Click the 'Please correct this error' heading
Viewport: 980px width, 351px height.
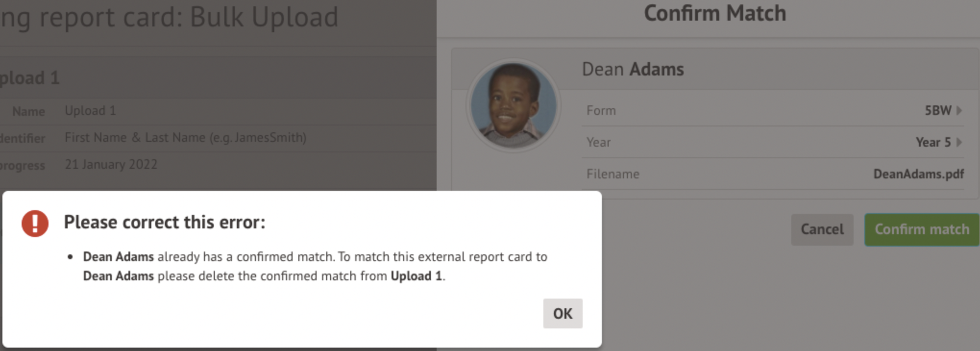(164, 222)
